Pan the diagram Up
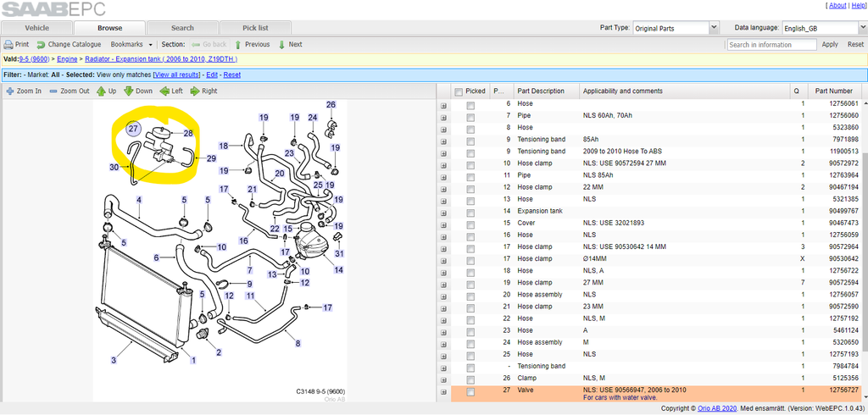 (106, 91)
